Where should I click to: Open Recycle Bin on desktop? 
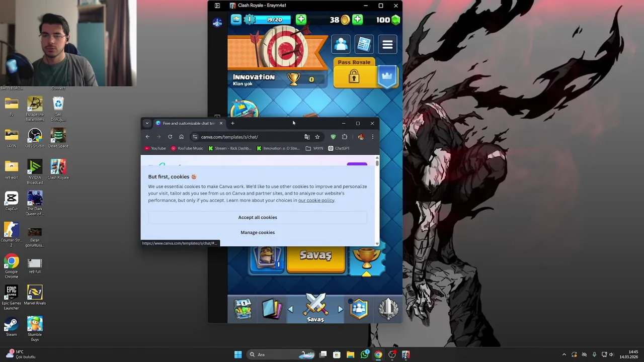tap(58, 109)
